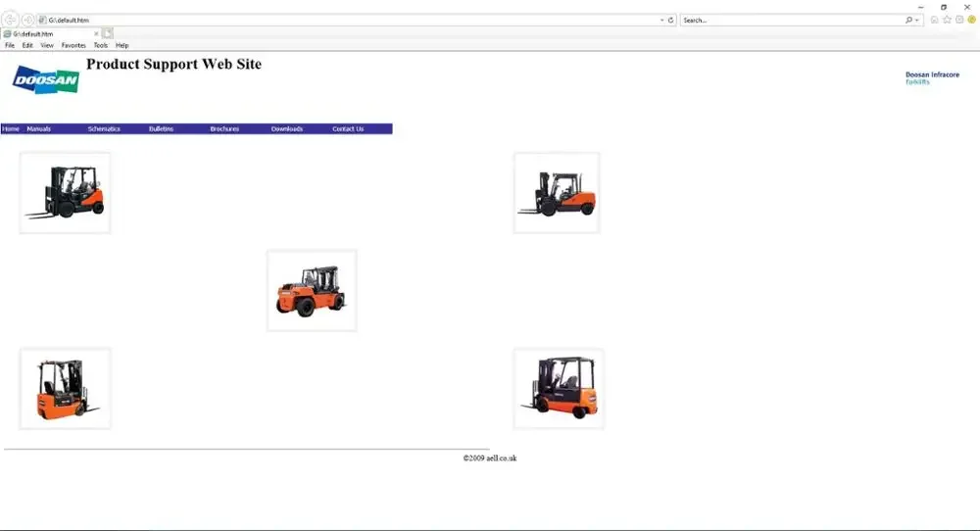The height and width of the screenshot is (531, 980).
Task: Select the bottom-left three-wheel forklift thumbnail
Action: (x=65, y=389)
